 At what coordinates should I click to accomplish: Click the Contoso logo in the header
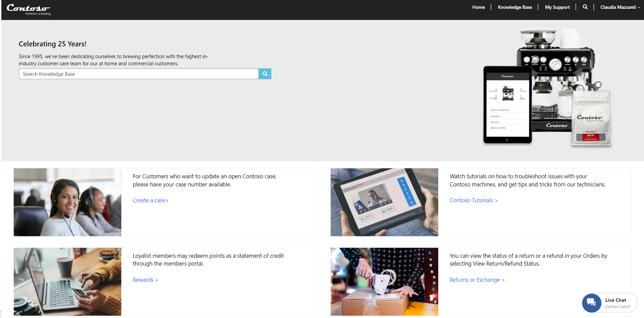(29, 9)
